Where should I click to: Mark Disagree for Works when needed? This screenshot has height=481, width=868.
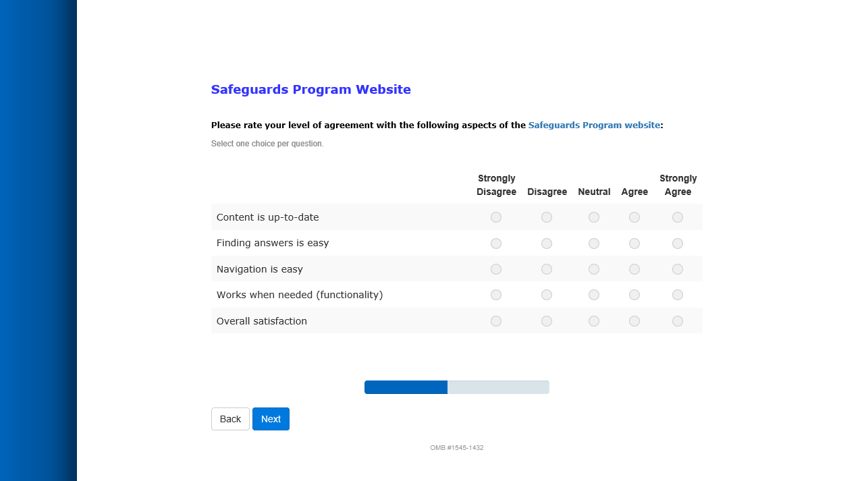coord(547,295)
